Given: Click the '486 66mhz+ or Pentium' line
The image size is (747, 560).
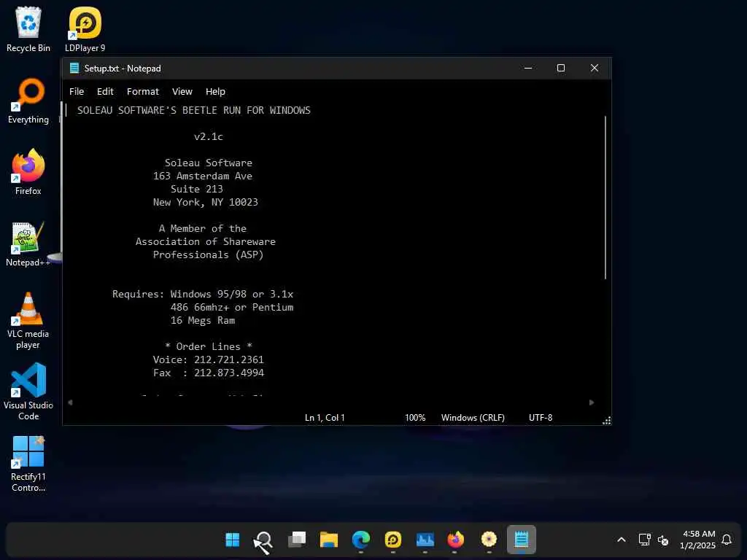Looking at the screenshot, I should coord(232,307).
